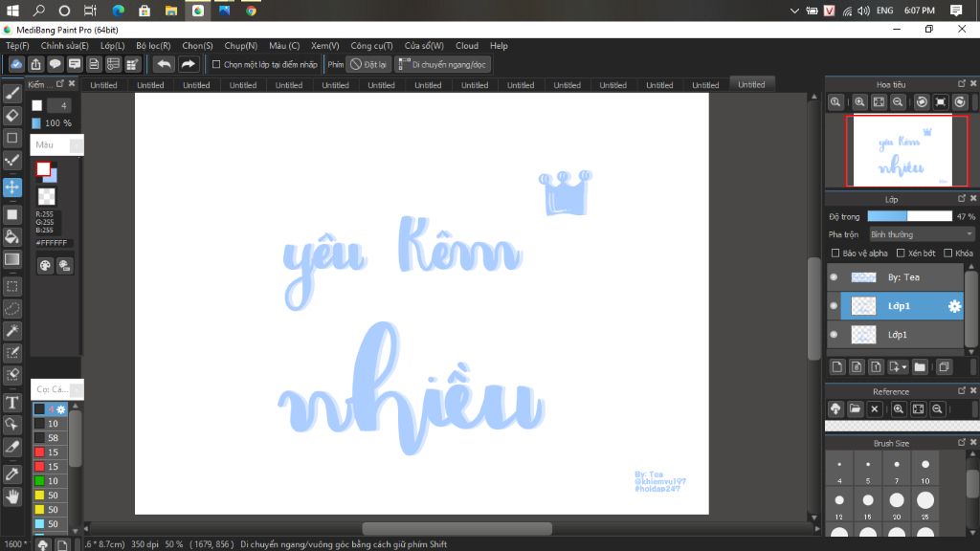Select the Brush tool in left toolbar
This screenshot has height=551, width=980.
[x=11, y=94]
